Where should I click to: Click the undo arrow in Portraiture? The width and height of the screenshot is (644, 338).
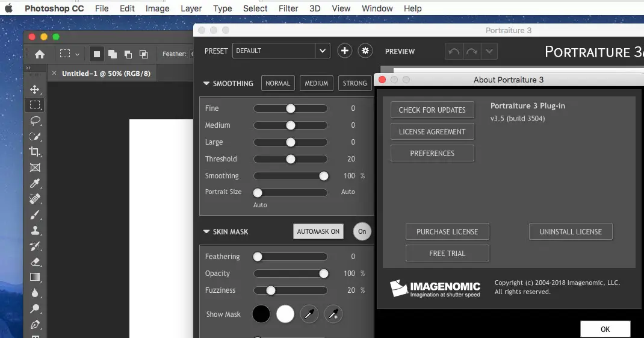454,51
